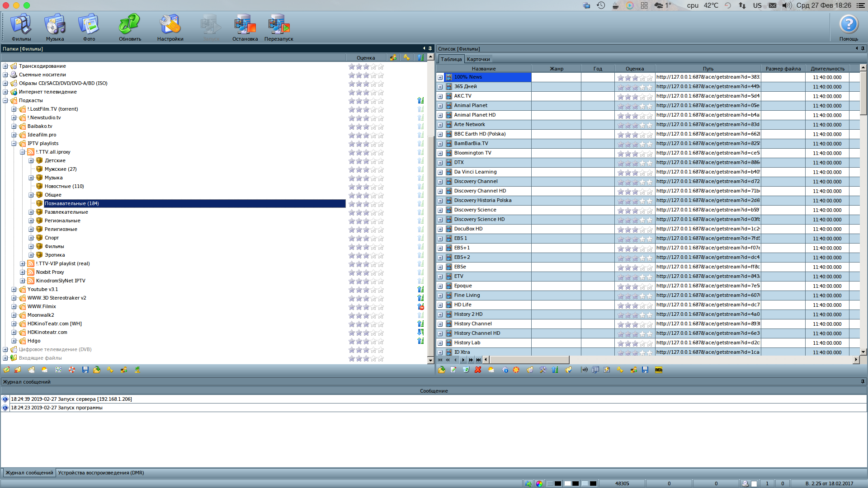The height and width of the screenshot is (488, 868).
Task: Switch to the Карточки tab
Action: coord(478,59)
